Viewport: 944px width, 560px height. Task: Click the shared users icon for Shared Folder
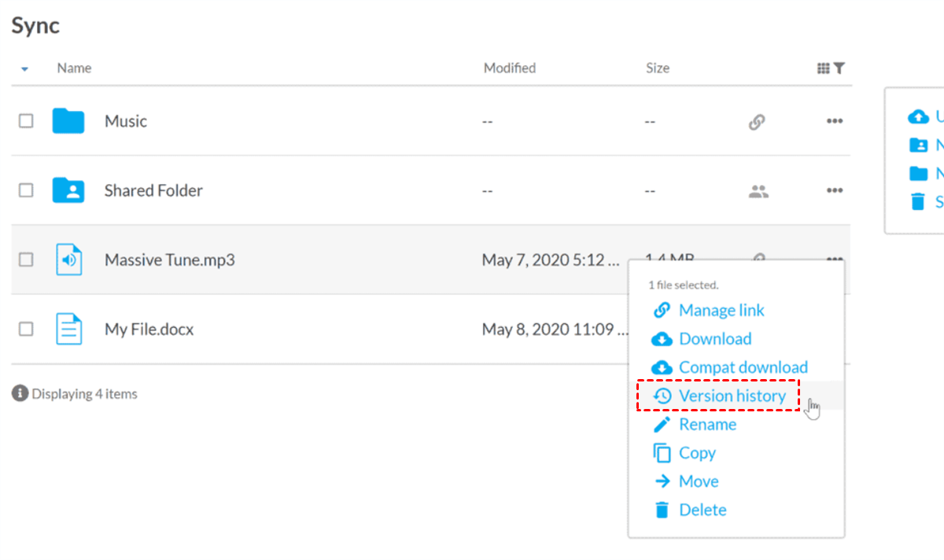(758, 191)
